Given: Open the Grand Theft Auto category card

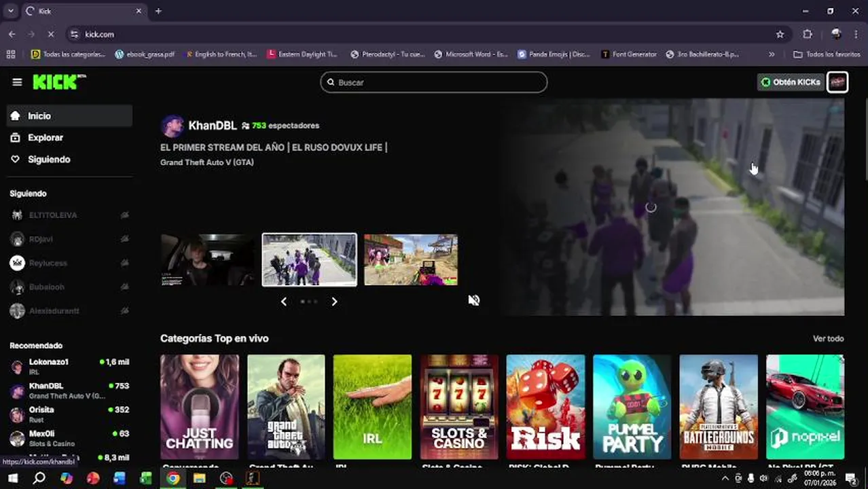Looking at the screenshot, I should coord(286,407).
